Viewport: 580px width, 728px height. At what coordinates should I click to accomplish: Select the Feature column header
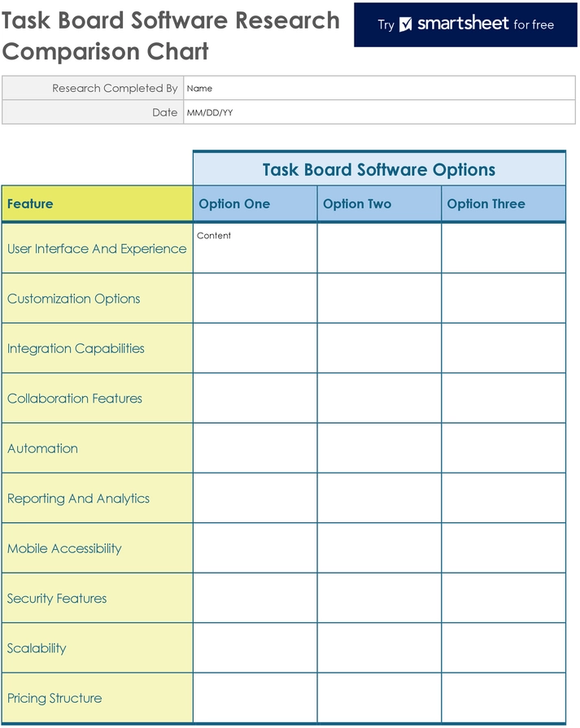click(97, 204)
